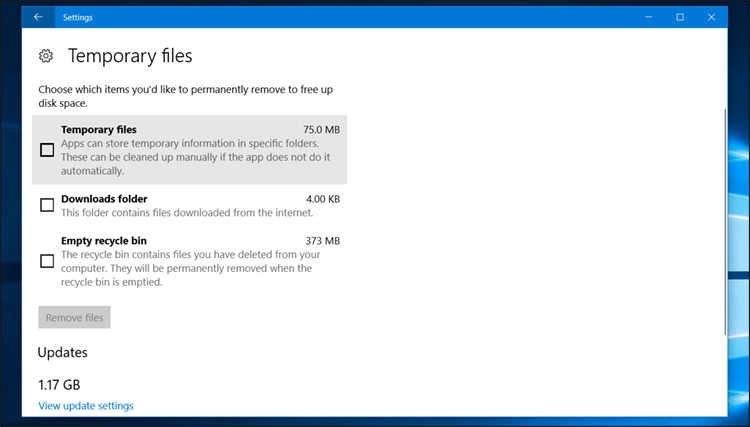This screenshot has height=427, width=750.
Task: Enable the Empty recycle bin checkbox
Action: tap(47, 261)
